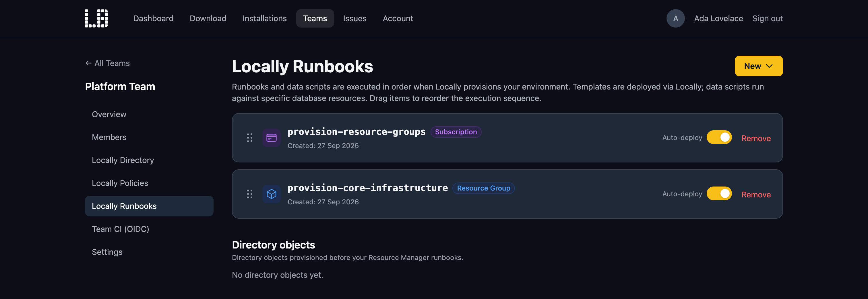Image resolution: width=868 pixels, height=299 pixels.
Task: Click the 'No directory objects yet.' text
Action: pyautogui.click(x=277, y=275)
